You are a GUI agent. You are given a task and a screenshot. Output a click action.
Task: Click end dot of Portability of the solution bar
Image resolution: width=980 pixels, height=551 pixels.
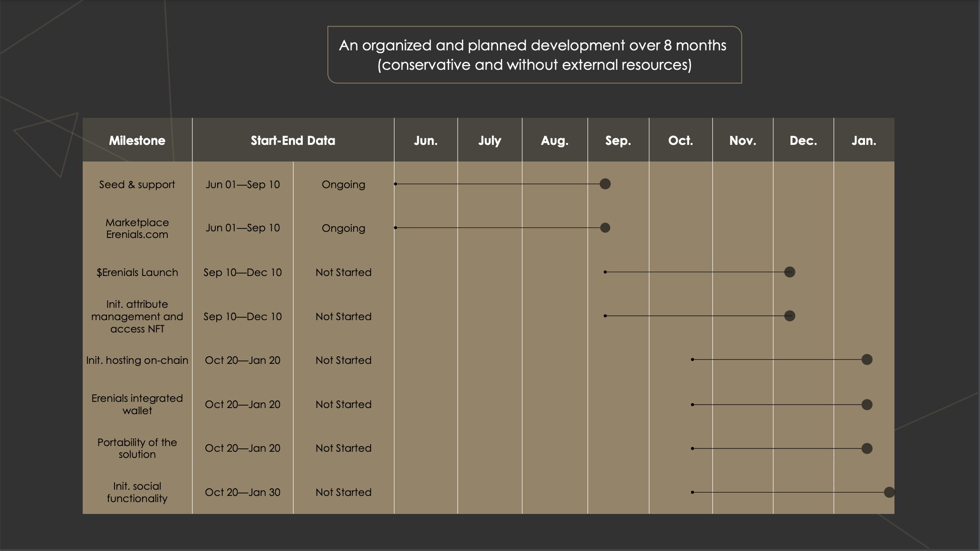coord(867,448)
